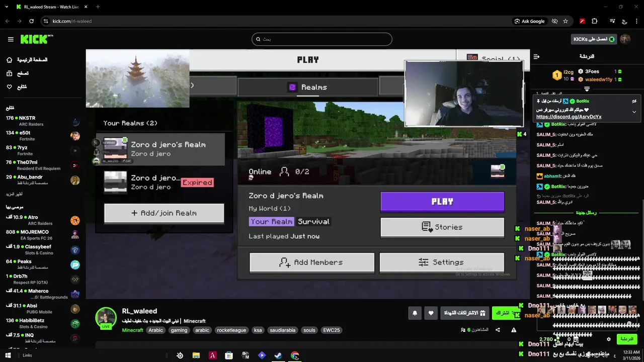Collapse the chat panel arrow icon
This screenshot has width=644, height=362.
tap(536, 56)
